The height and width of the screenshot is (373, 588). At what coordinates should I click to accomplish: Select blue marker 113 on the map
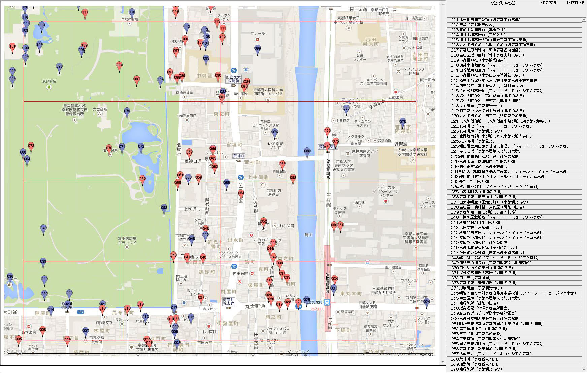(42, 27)
